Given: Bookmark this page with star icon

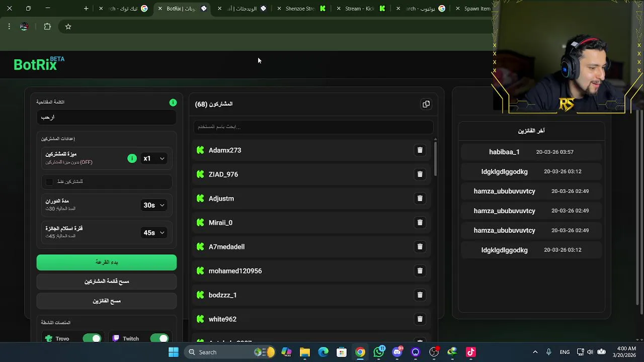Looking at the screenshot, I should tap(68, 27).
